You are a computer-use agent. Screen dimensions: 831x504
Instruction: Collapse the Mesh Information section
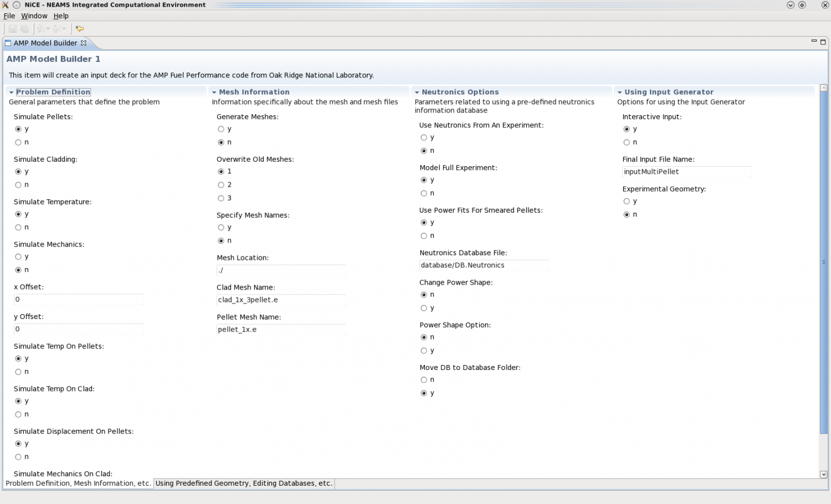(214, 92)
